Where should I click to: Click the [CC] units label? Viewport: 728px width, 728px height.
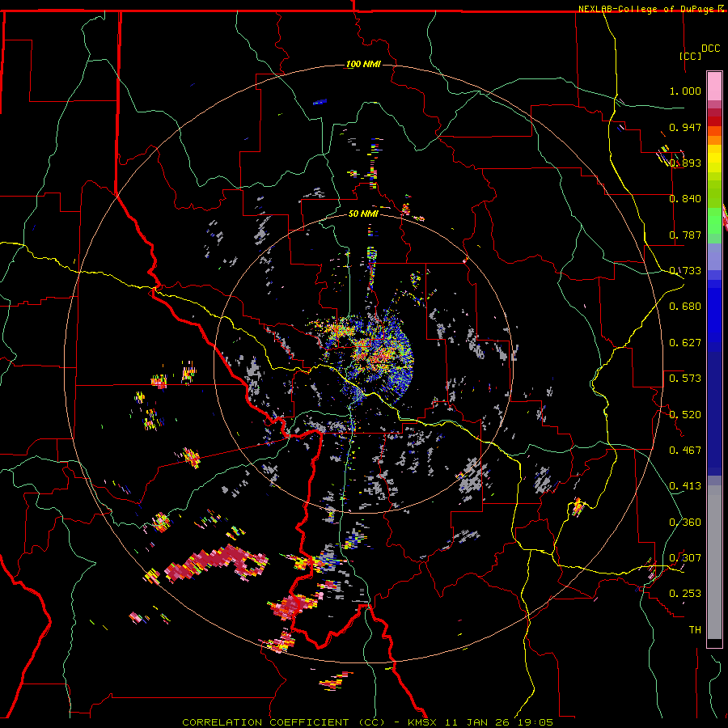(690, 56)
